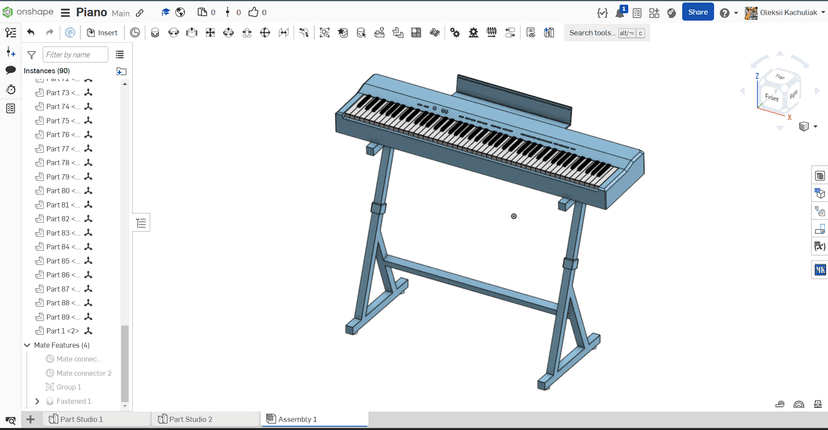Click the Insert parts button
The image size is (828, 430).
(x=102, y=33)
